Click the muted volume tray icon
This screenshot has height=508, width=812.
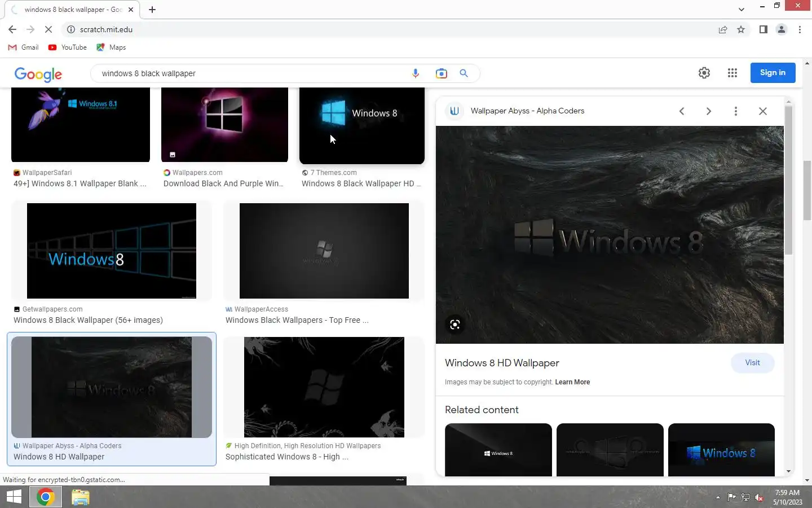(759, 497)
